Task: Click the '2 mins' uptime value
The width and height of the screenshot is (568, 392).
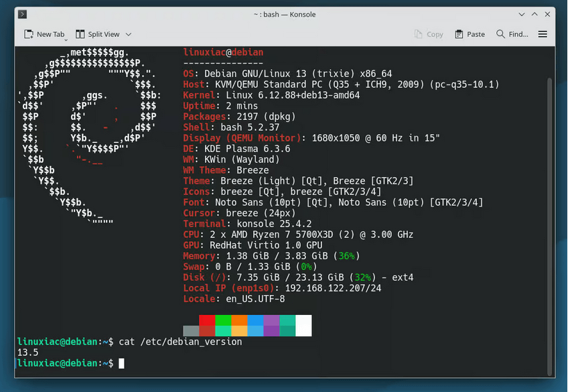Action: point(242,106)
